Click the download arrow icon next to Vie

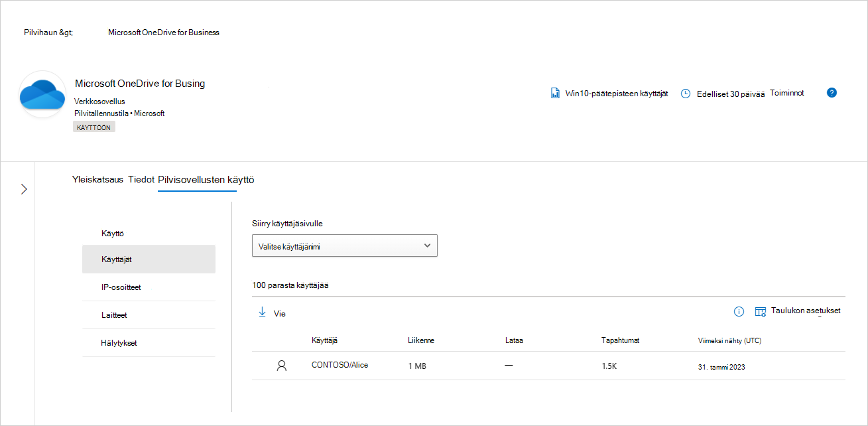[262, 313]
